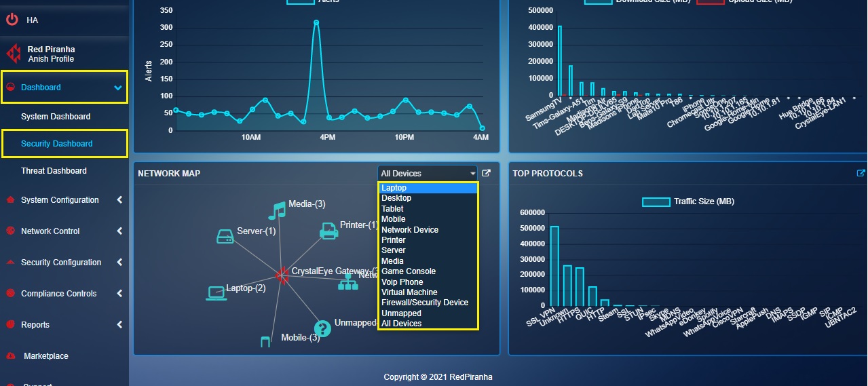Choose Printer in the dropdown list
Image resolution: width=868 pixels, height=386 pixels.
click(428, 240)
